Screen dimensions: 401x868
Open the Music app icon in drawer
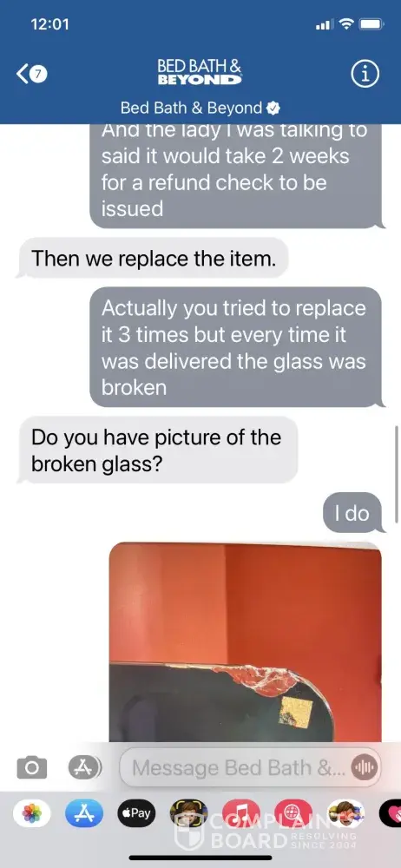click(241, 813)
